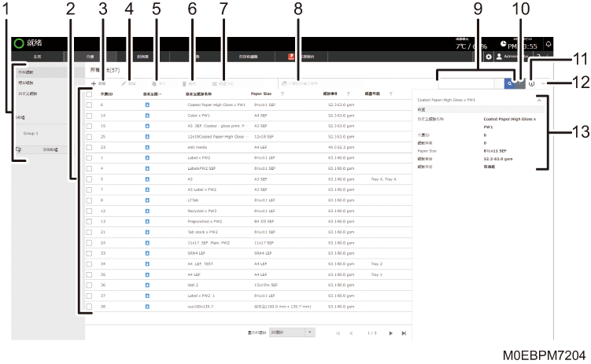
Task: Open the filter funnel on Paper Size column
Action: click(283, 94)
